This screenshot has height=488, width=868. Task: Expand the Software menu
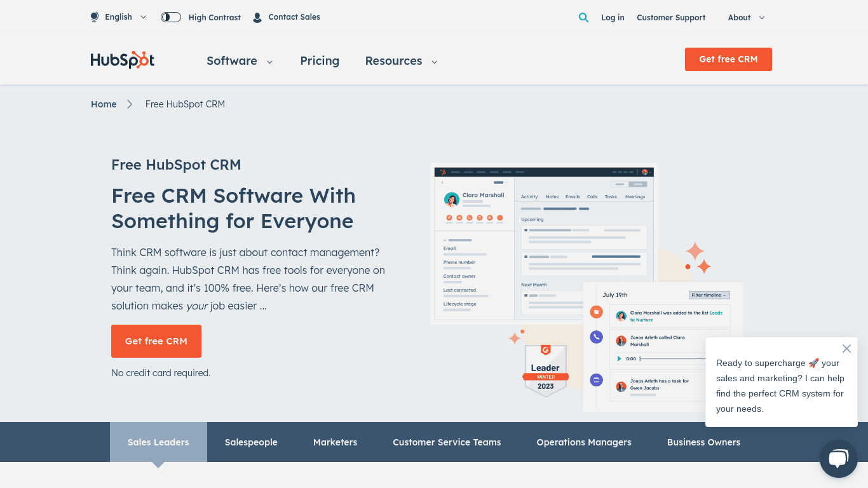(x=240, y=61)
